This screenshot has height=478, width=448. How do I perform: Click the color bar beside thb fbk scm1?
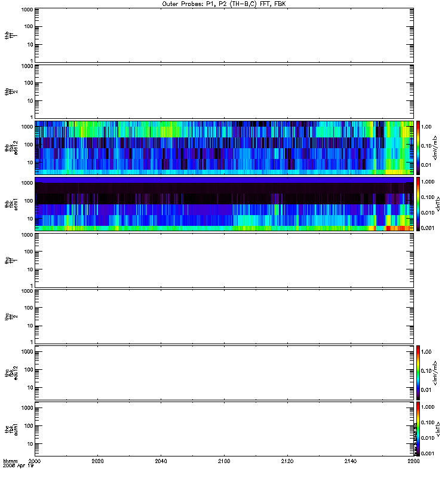418,204
